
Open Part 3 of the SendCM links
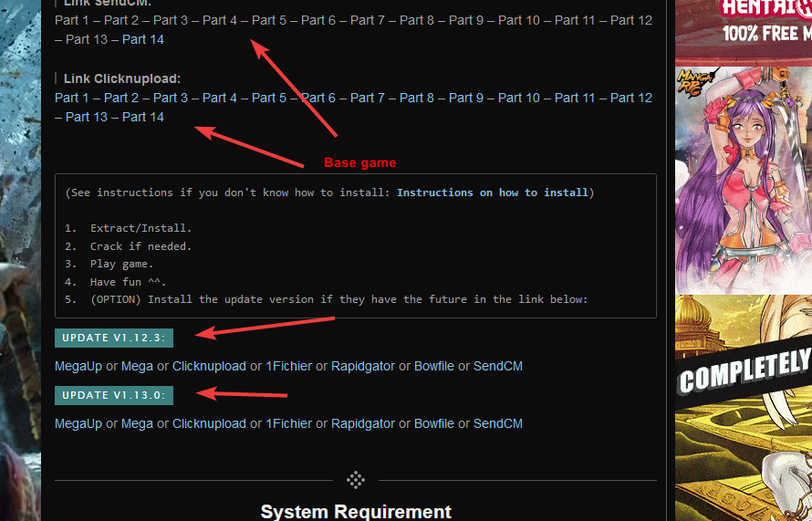[x=171, y=20]
